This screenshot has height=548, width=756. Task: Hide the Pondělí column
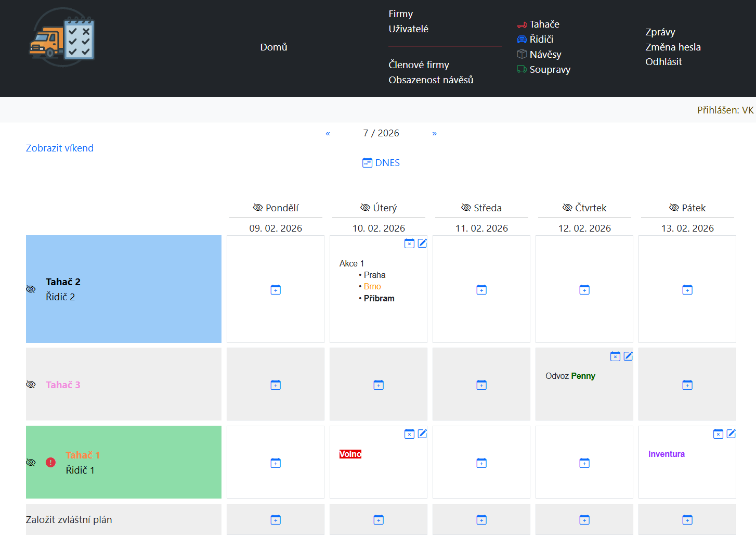point(258,208)
